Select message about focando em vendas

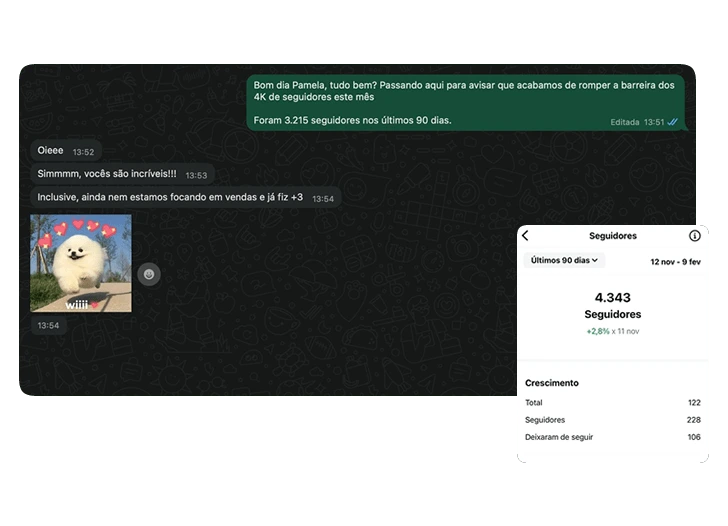[x=185, y=198]
